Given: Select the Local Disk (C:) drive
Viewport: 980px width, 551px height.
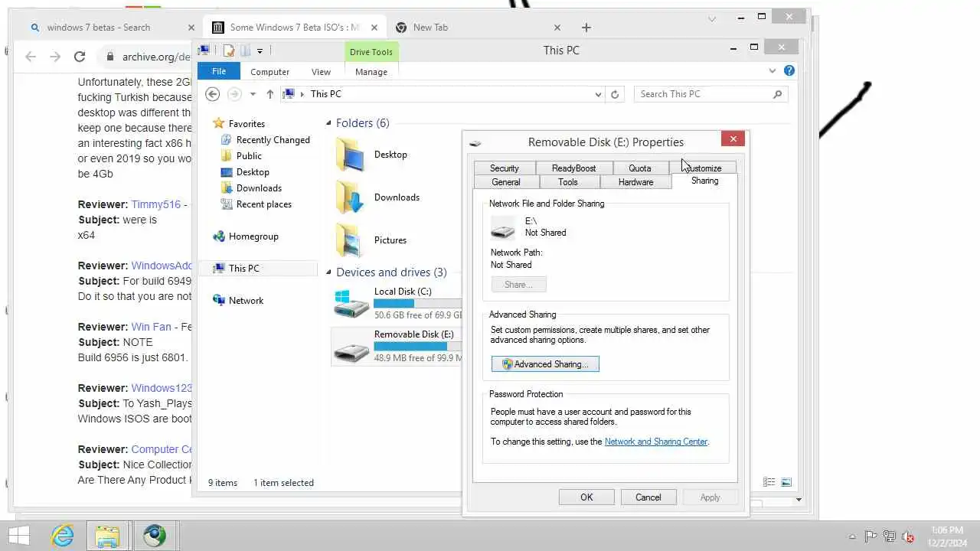Looking at the screenshot, I should coord(397,304).
